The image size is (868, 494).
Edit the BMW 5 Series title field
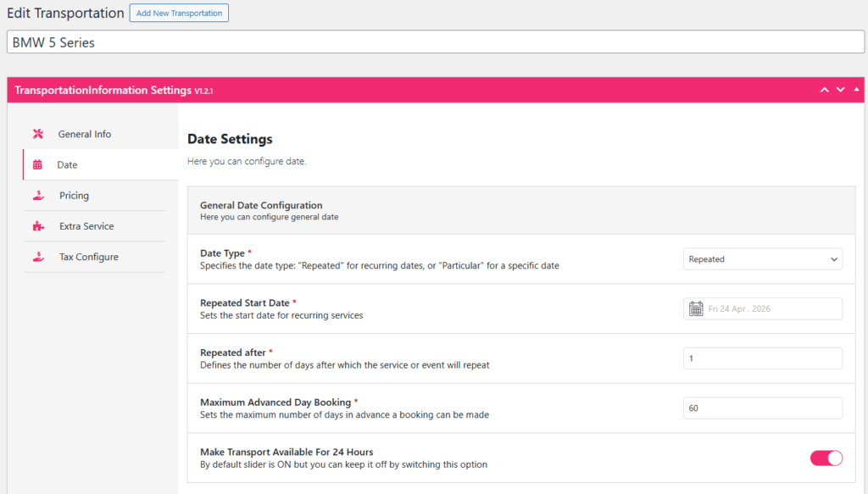(436, 42)
